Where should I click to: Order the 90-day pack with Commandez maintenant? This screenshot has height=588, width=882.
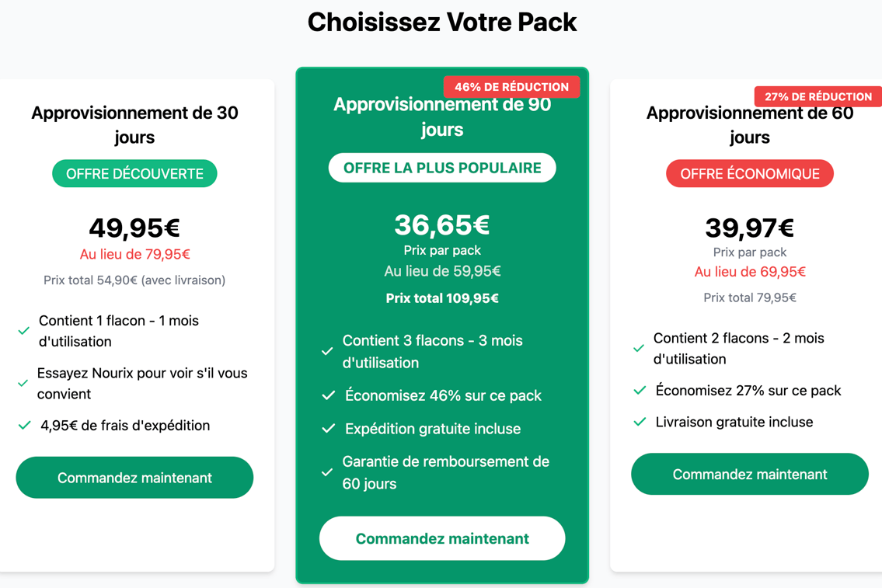pos(442,538)
